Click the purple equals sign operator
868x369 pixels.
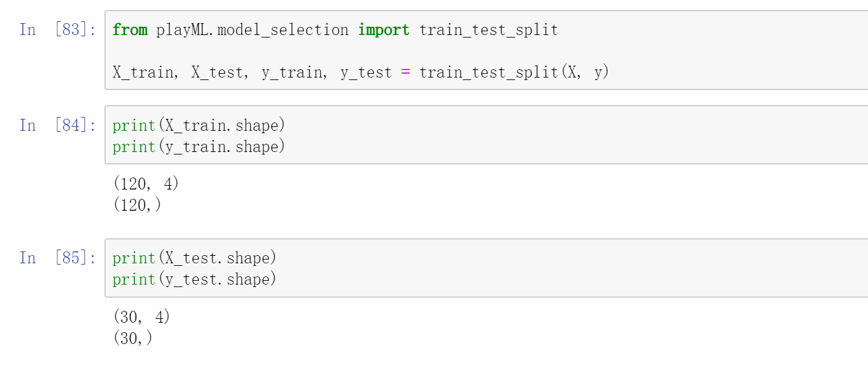click(x=405, y=72)
